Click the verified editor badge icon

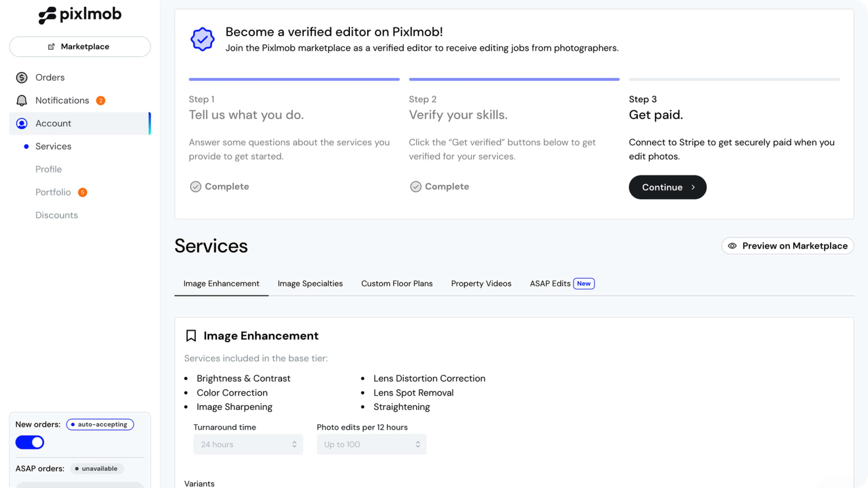[202, 39]
